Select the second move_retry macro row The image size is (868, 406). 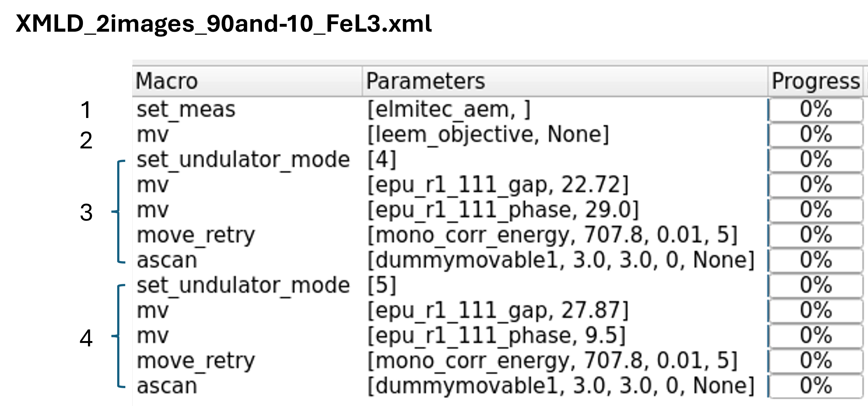(x=196, y=361)
